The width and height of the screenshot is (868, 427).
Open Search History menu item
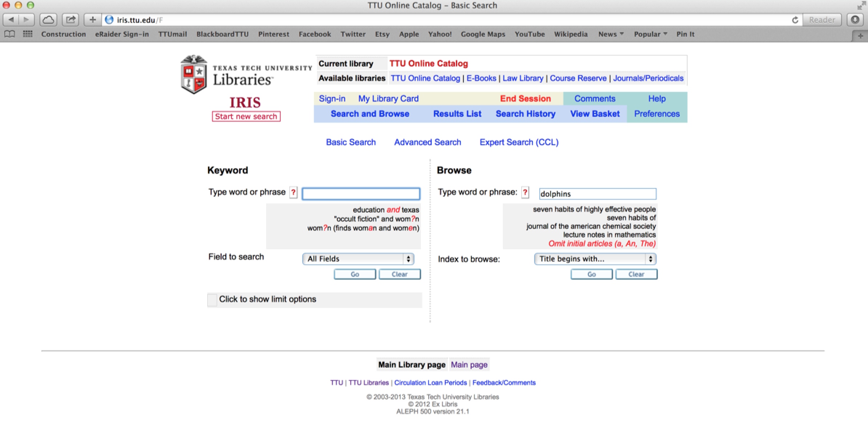click(x=526, y=114)
